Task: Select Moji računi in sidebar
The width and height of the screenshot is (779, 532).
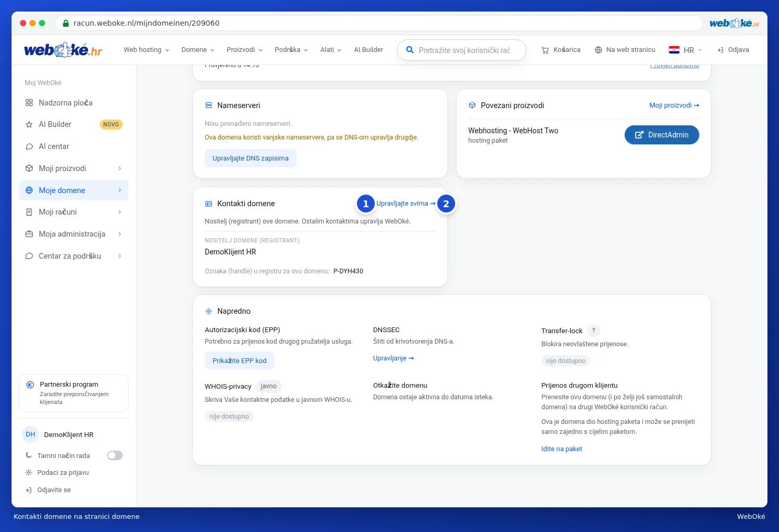Action: (73, 212)
